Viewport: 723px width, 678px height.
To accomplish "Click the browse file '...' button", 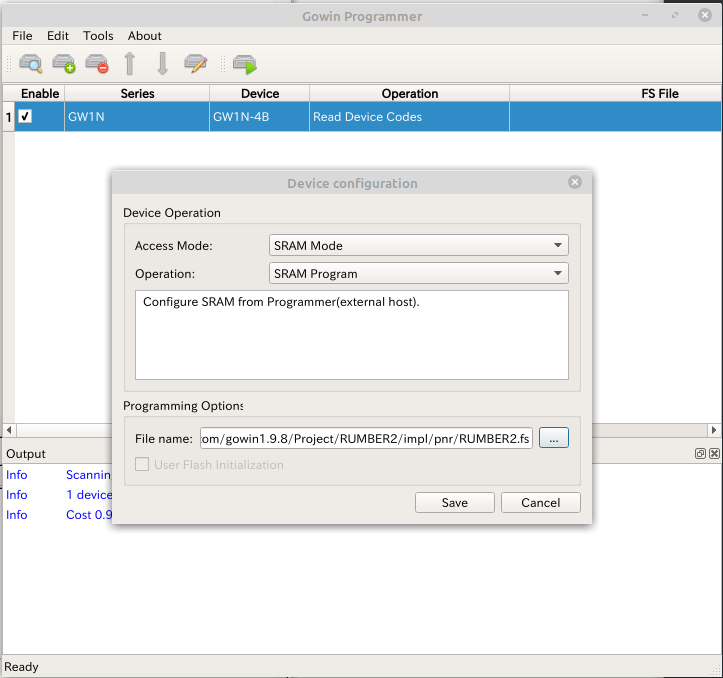I will (x=554, y=438).
